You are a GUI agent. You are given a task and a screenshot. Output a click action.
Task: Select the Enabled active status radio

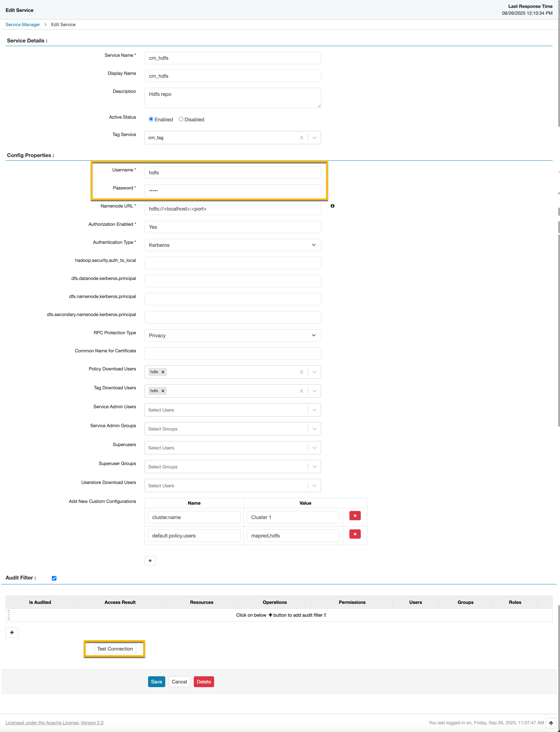point(151,119)
